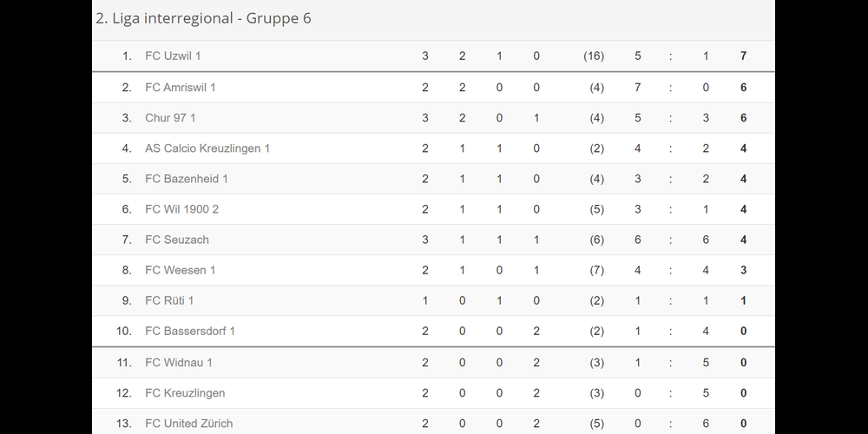Open FC Rüti 1 team details

point(169,300)
